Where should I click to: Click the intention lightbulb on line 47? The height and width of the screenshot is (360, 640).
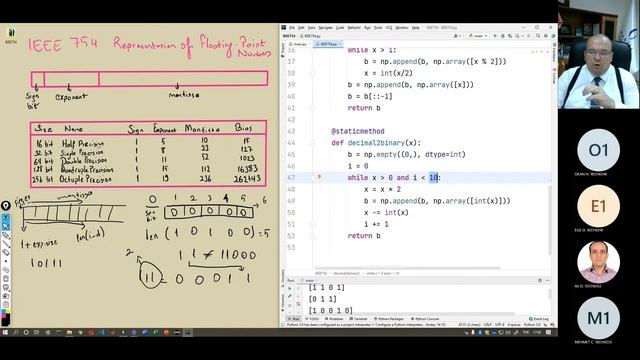point(319,177)
